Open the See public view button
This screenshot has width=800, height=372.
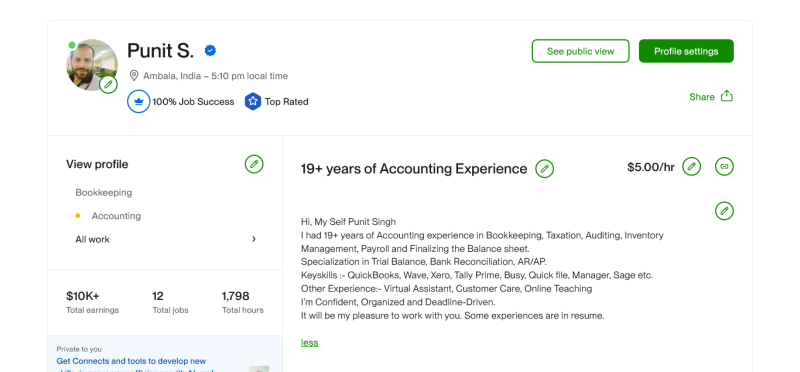pyautogui.click(x=581, y=51)
